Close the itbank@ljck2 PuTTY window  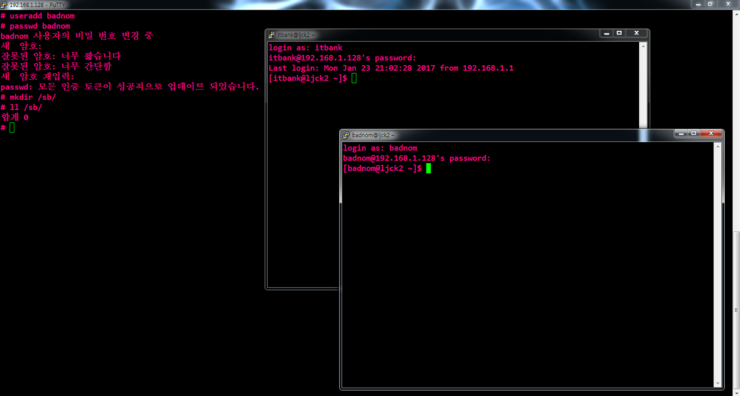coord(636,33)
